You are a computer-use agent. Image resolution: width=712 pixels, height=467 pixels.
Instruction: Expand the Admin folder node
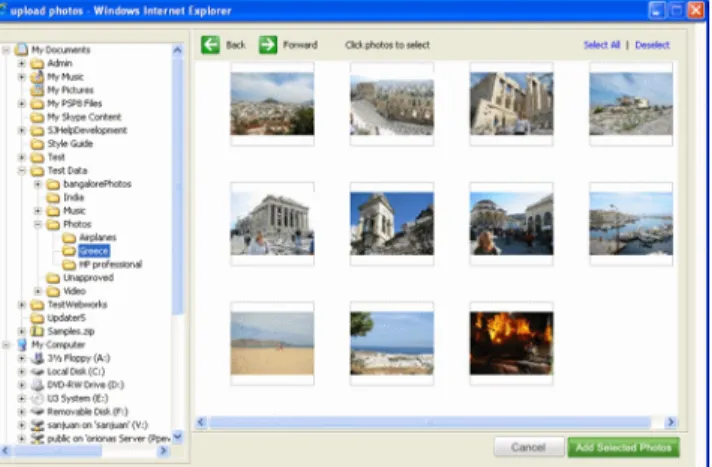(21, 63)
